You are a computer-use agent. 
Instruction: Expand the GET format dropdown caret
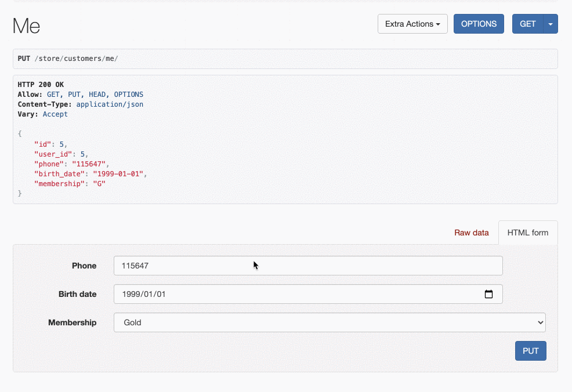point(551,24)
